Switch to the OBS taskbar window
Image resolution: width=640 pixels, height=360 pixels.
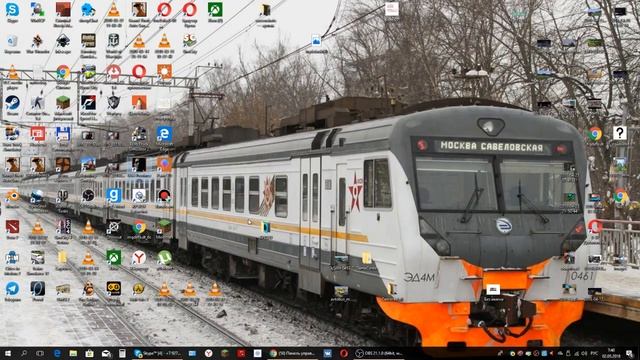378,353
